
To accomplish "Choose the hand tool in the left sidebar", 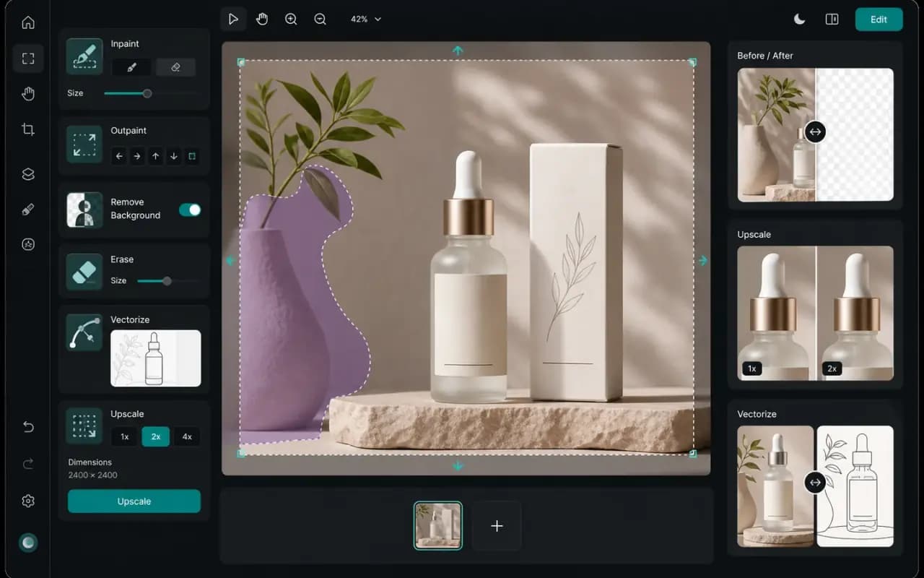I will tap(28, 94).
